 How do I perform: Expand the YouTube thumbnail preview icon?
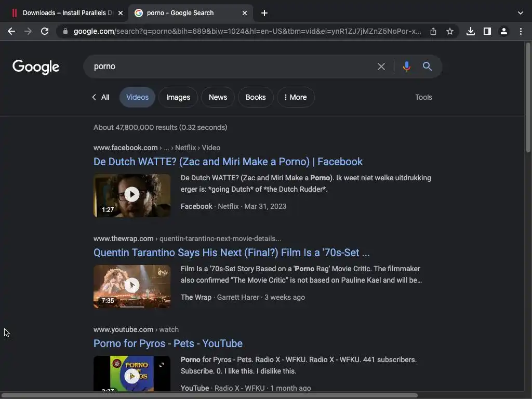tap(162, 365)
